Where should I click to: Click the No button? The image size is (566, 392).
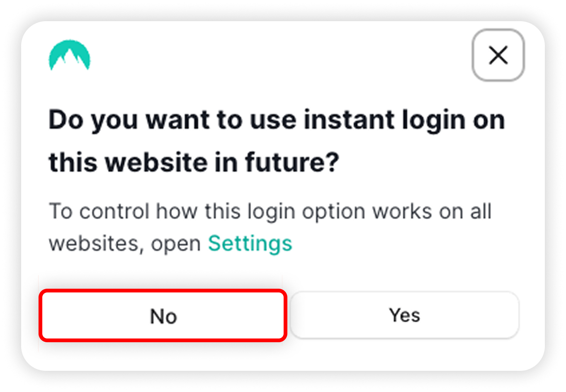pos(163,316)
